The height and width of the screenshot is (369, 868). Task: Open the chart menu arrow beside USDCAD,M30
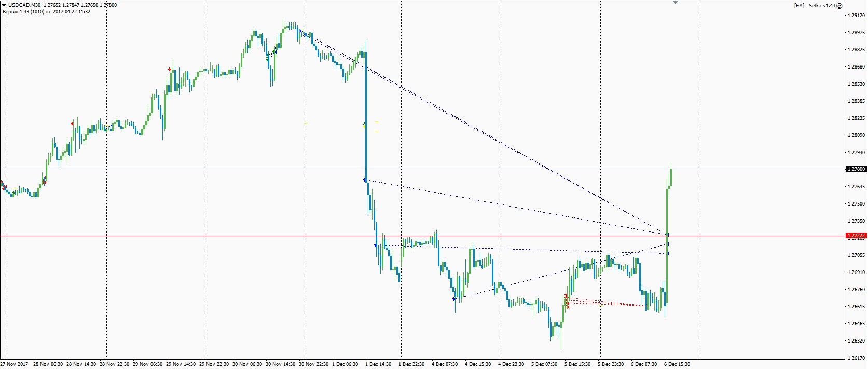4,5
